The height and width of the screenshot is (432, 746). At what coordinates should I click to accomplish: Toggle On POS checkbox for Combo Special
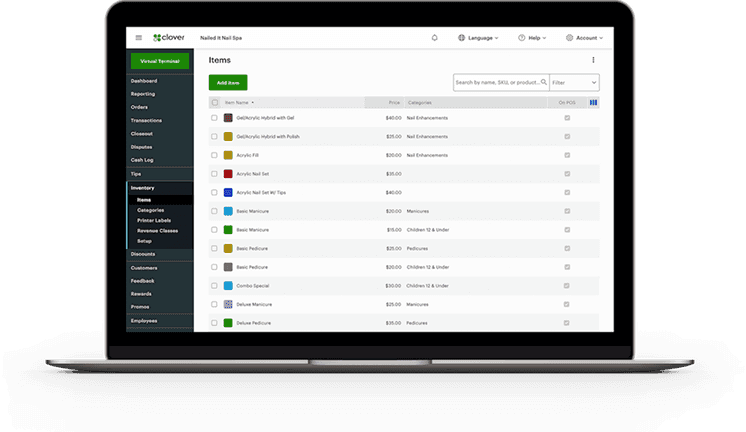tap(567, 286)
